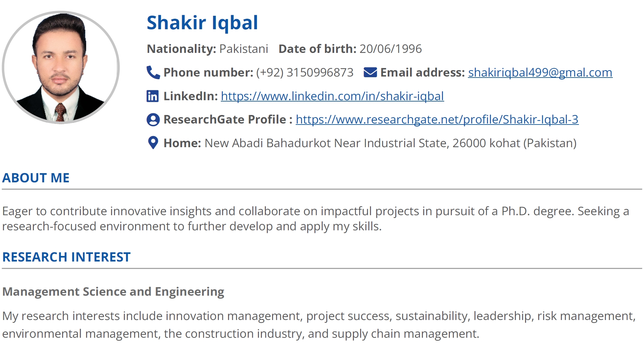Click the About Me paragraph text

[315, 219]
